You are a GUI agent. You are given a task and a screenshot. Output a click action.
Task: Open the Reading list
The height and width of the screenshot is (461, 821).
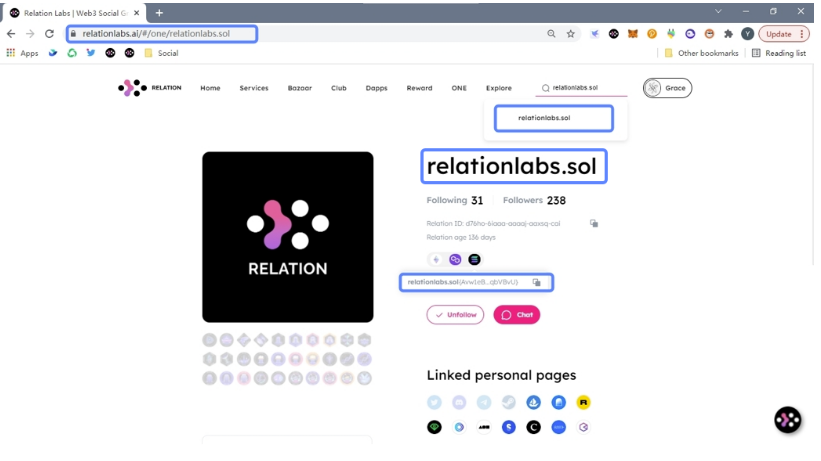[779, 53]
